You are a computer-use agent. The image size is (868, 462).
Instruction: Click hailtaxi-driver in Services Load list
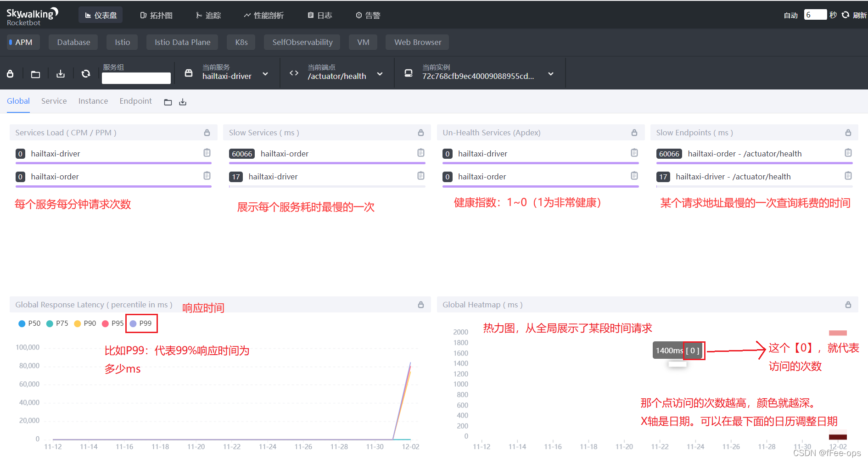[x=56, y=154]
